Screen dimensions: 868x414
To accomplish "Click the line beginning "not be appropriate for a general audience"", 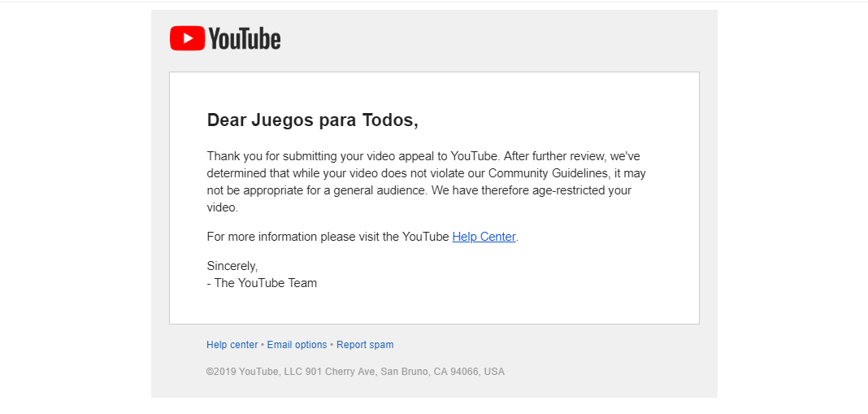I will 419,190.
